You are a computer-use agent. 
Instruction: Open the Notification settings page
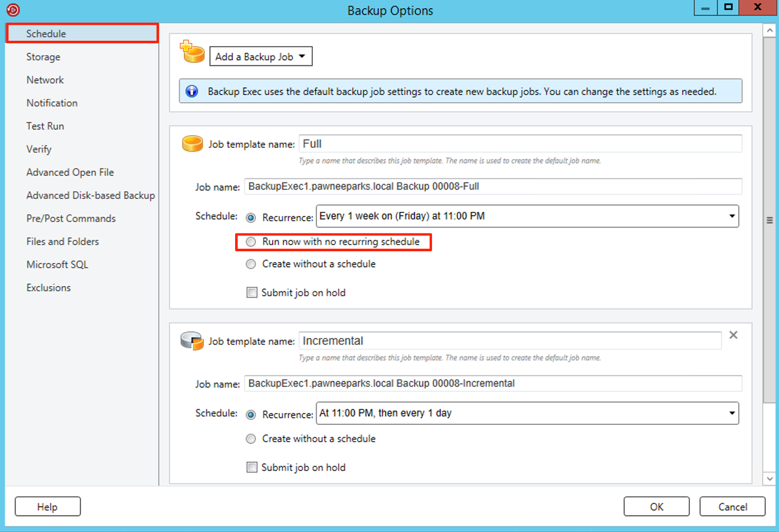tap(52, 103)
